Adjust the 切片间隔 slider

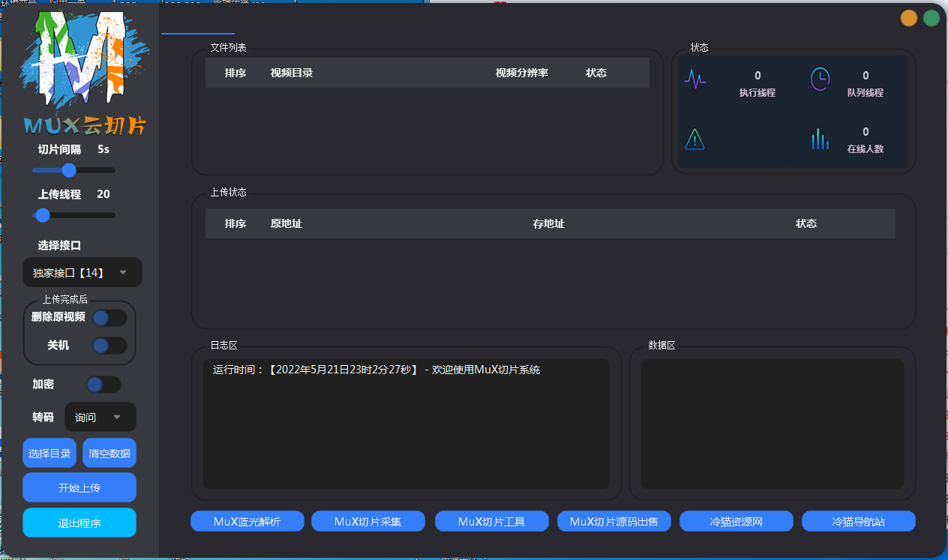tap(73, 170)
